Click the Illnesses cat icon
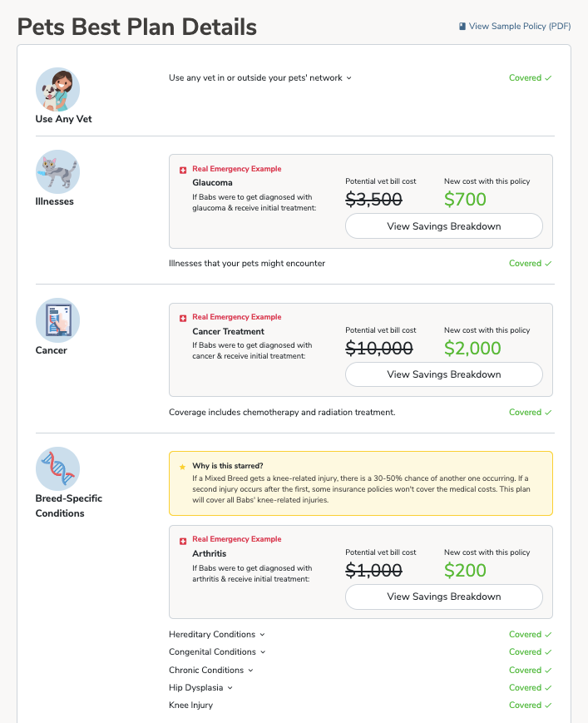Viewport: 588px width, 723px height. tap(57, 171)
